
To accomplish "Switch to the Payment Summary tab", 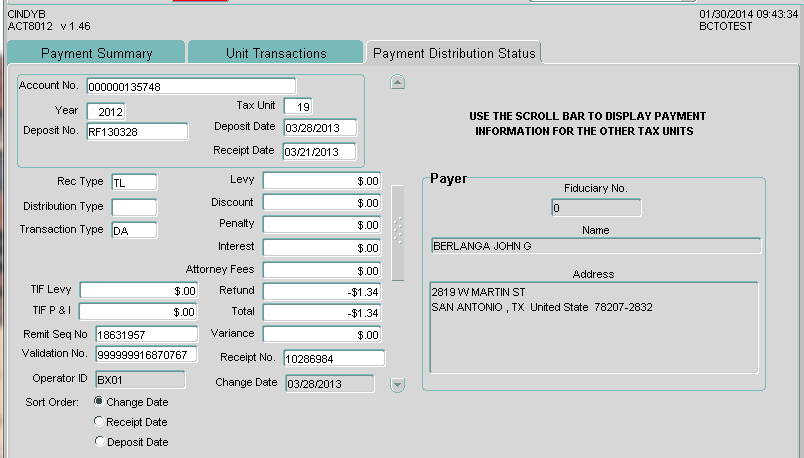I will [96, 53].
